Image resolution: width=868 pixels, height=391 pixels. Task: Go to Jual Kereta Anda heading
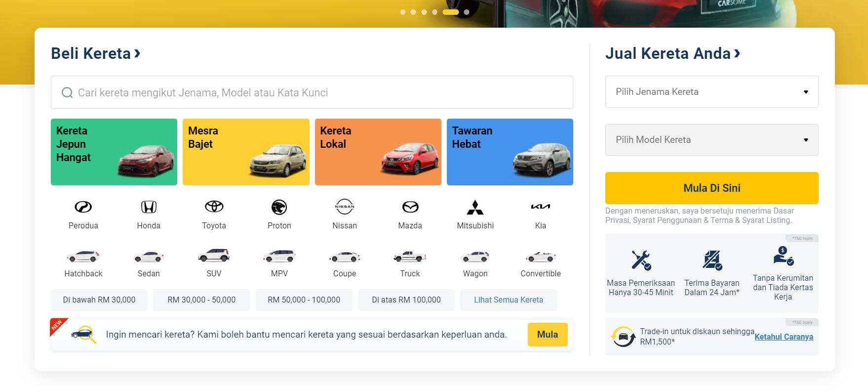click(x=672, y=53)
